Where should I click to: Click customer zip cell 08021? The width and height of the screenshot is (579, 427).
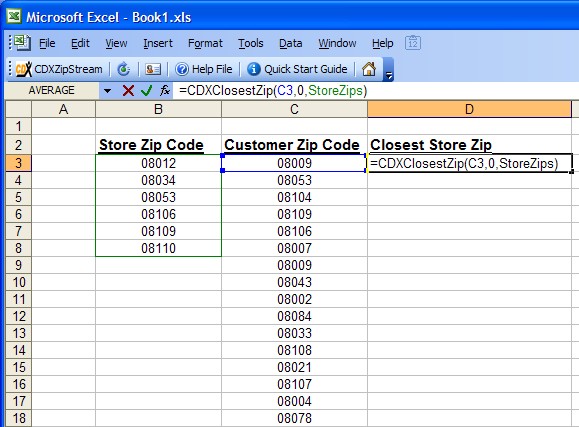[294, 367]
